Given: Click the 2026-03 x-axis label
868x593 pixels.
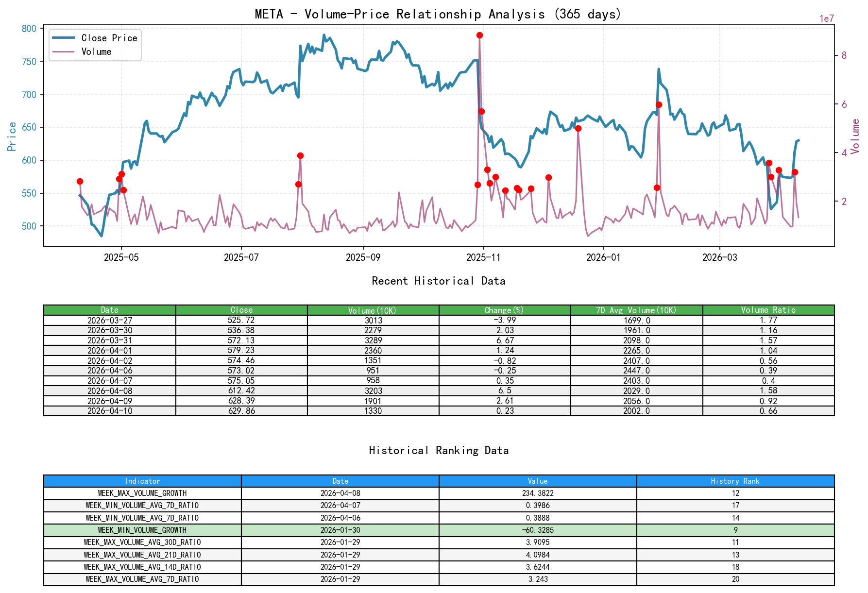Looking at the screenshot, I should (719, 257).
